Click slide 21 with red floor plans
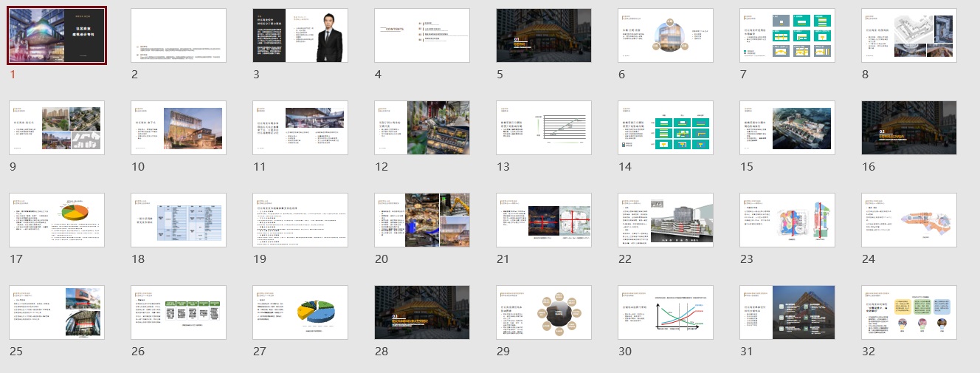Image resolution: width=980 pixels, height=373 pixels. coord(544,220)
